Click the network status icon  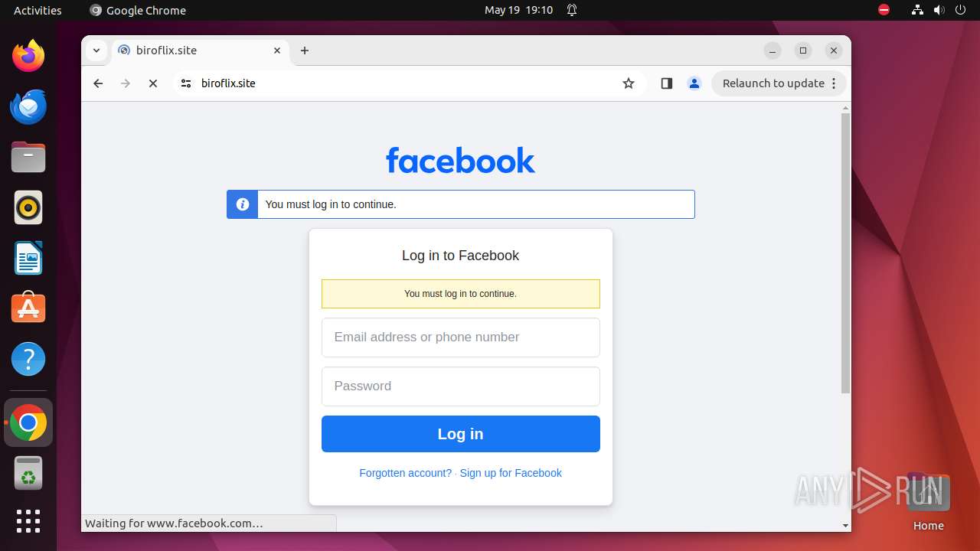(x=918, y=10)
